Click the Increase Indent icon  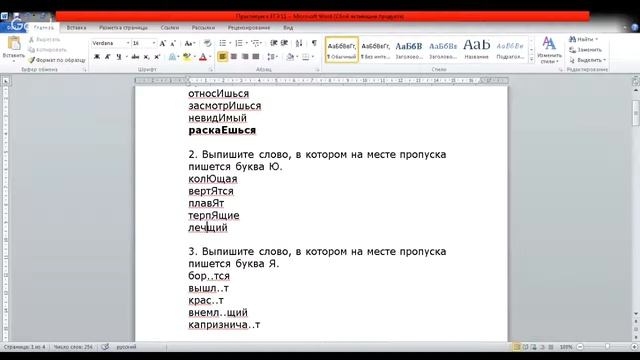[x=285, y=43]
